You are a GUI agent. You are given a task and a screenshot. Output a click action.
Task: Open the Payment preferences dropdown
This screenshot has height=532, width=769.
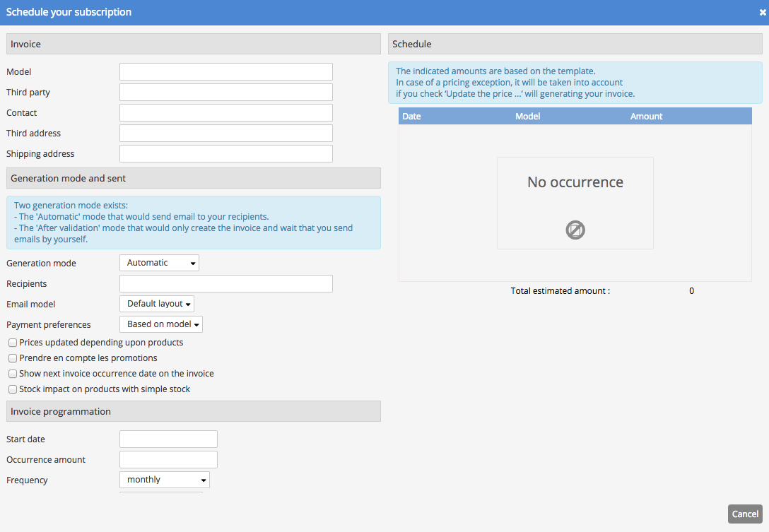click(x=161, y=324)
